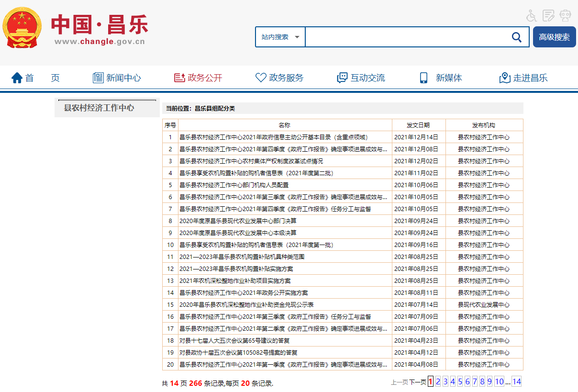The image size is (578, 392).
Task: Go to 下一页 next page
Action: 417,382
